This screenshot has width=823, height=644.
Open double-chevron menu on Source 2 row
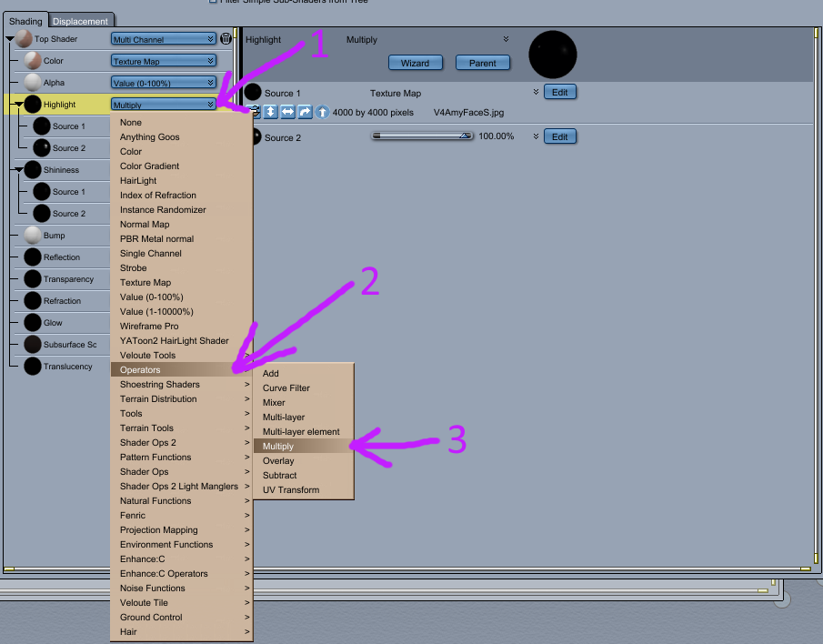point(536,136)
